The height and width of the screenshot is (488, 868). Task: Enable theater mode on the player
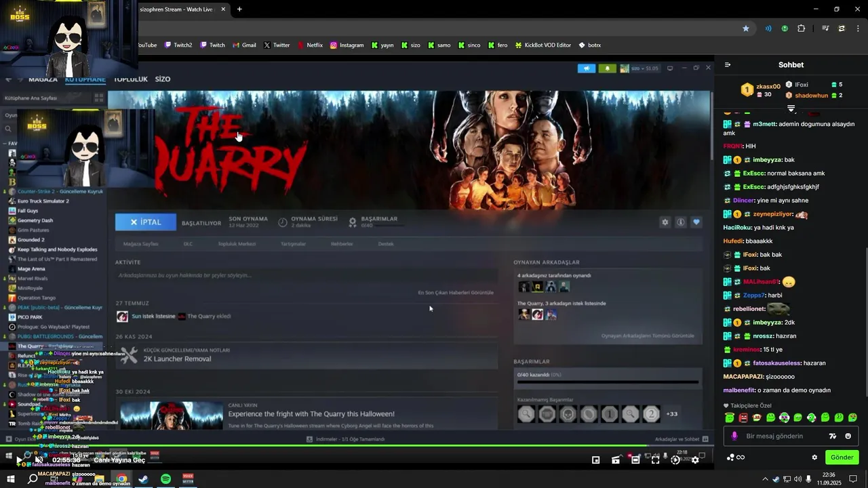[x=635, y=460]
